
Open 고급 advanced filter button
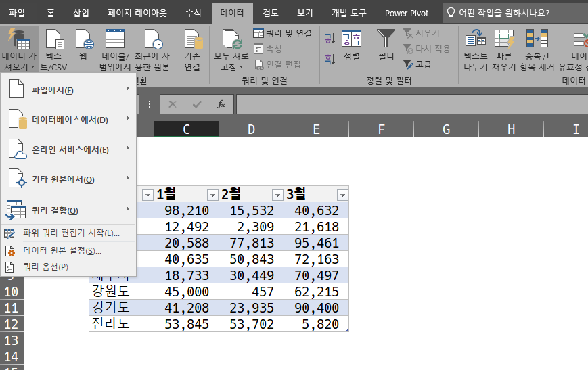(x=417, y=64)
